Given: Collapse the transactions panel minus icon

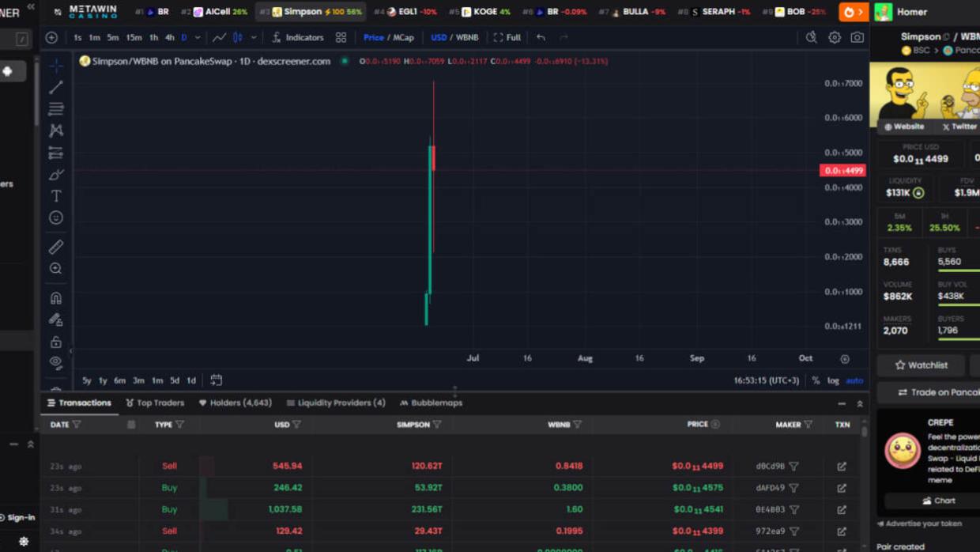Looking at the screenshot, I should [842, 404].
